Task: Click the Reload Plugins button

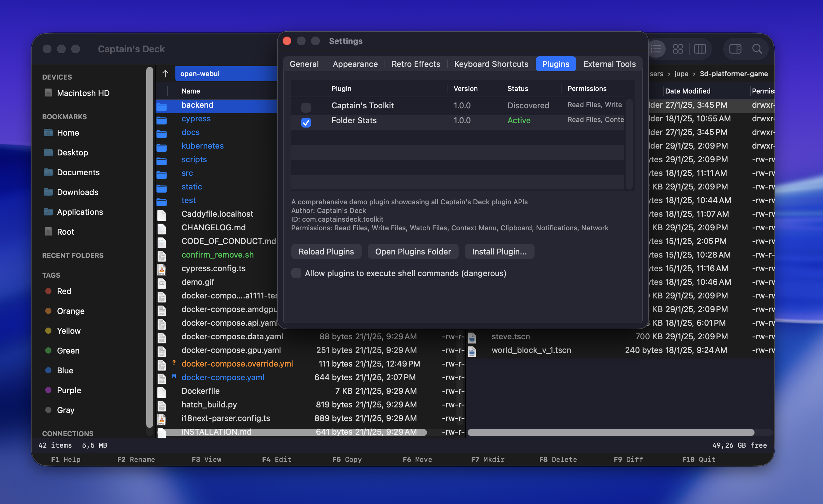Action: click(326, 251)
